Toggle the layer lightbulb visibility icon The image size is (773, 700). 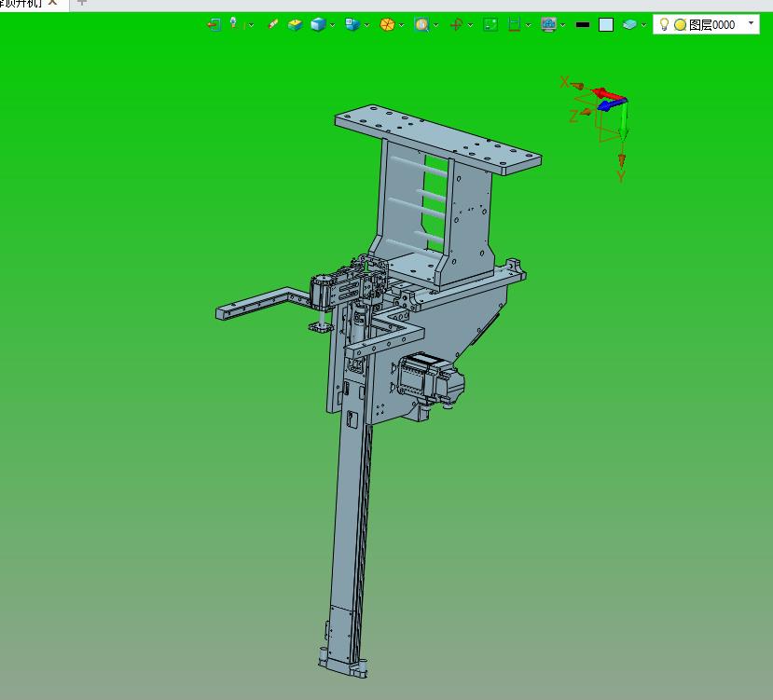pos(664,24)
